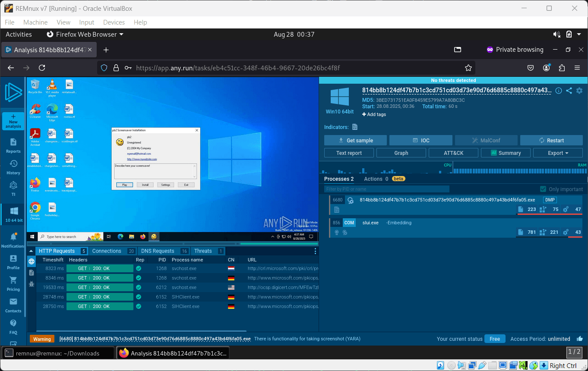Open the network panel three-dot menu
Screen dimensions: 588x371
315,251
